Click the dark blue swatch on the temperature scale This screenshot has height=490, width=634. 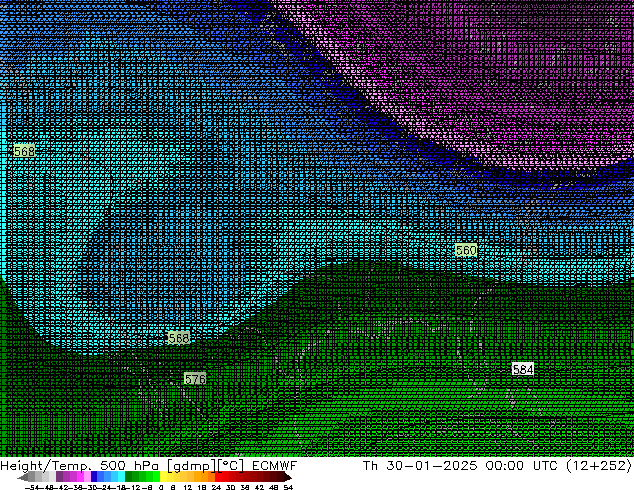click(x=94, y=476)
